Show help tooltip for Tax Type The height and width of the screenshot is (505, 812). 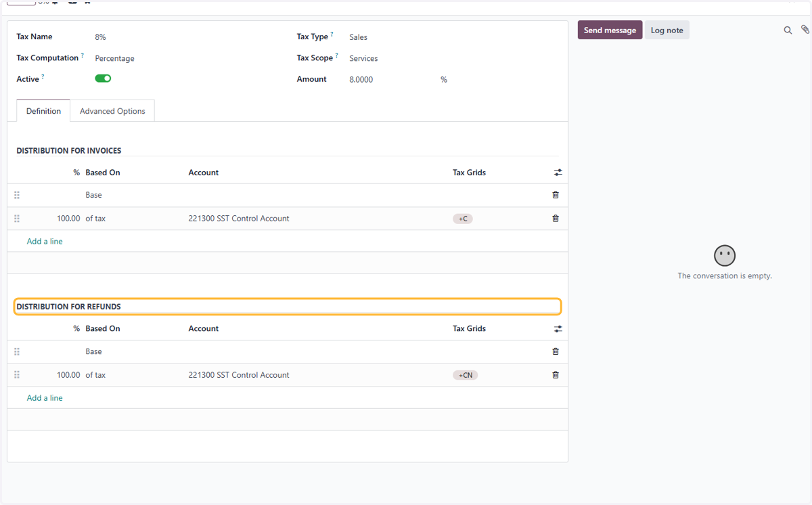pyautogui.click(x=332, y=35)
